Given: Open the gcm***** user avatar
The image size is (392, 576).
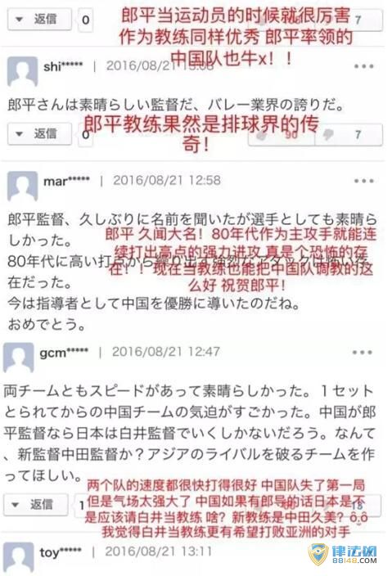Looking at the screenshot, I should 18,358.
